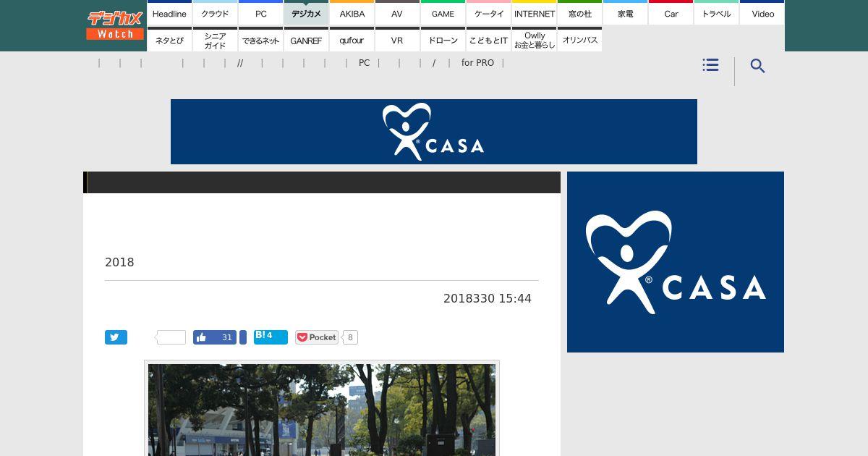Open the PC Watch tab
This screenshot has width=868, height=456.
pyautogui.click(x=260, y=13)
